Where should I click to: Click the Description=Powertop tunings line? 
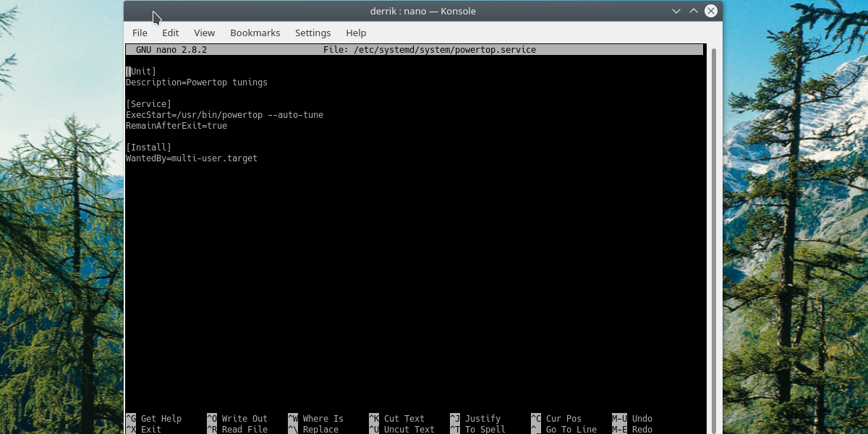(197, 82)
